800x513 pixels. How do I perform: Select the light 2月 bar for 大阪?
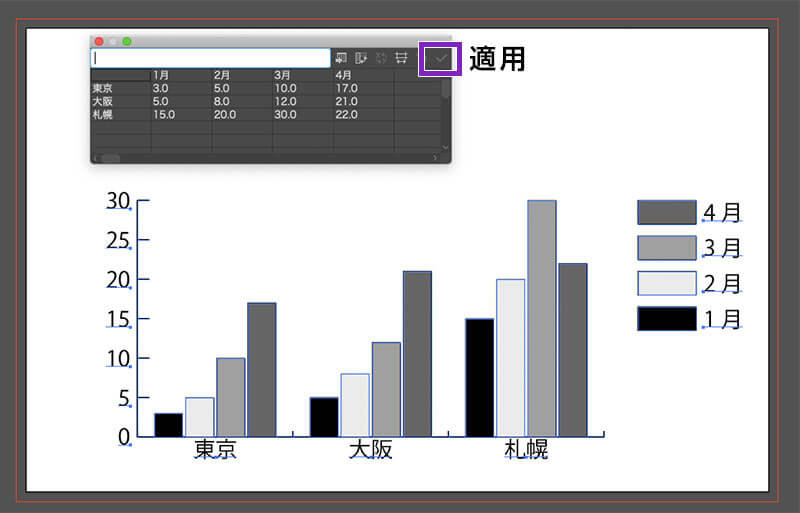pos(355,405)
